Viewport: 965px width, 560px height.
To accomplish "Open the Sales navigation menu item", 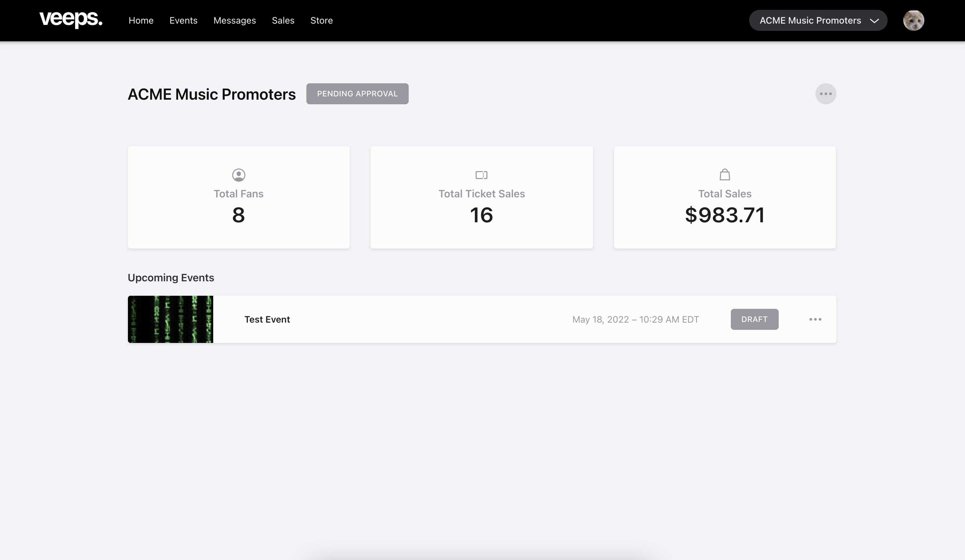I will pos(283,20).
